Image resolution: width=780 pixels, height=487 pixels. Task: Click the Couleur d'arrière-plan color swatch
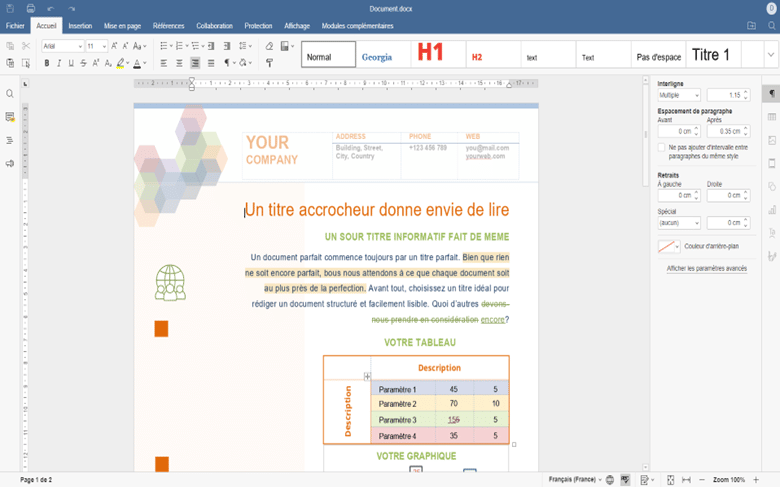click(x=667, y=246)
